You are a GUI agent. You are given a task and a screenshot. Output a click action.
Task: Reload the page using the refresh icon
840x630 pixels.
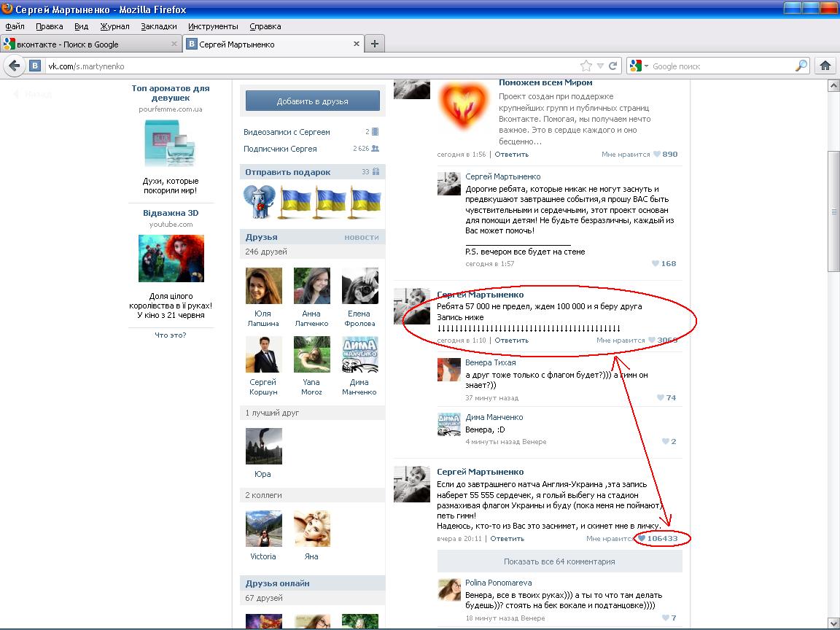[613, 66]
